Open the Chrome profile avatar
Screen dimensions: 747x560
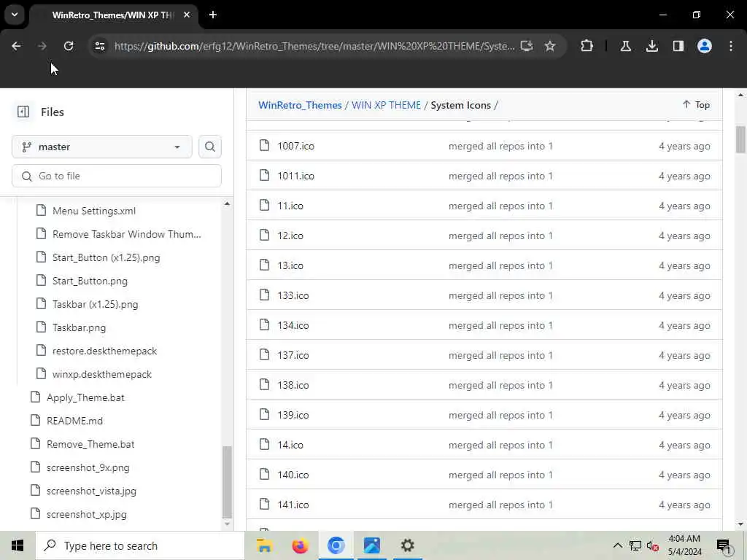(x=705, y=46)
